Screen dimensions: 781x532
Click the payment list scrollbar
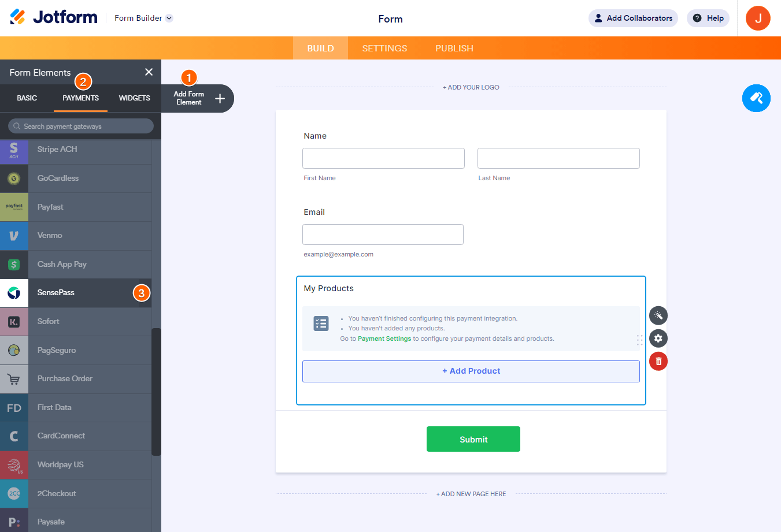[x=156, y=392]
